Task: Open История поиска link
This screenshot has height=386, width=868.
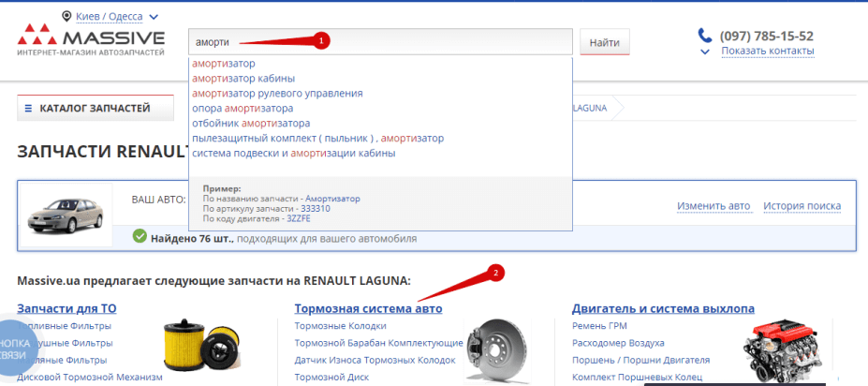Action: [802, 206]
